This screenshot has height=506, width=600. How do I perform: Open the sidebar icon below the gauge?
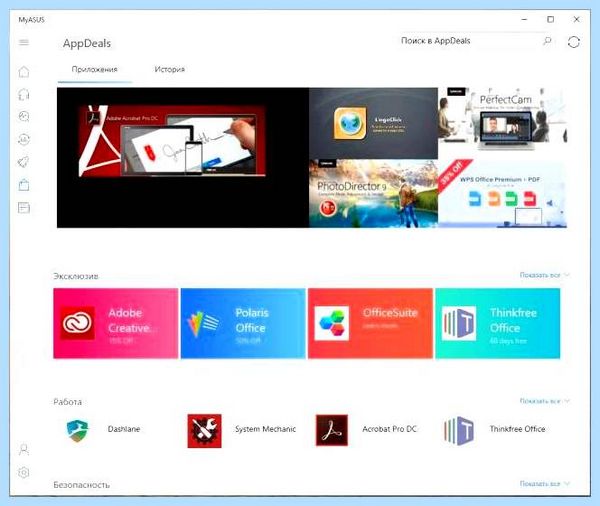click(x=24, y=139)
